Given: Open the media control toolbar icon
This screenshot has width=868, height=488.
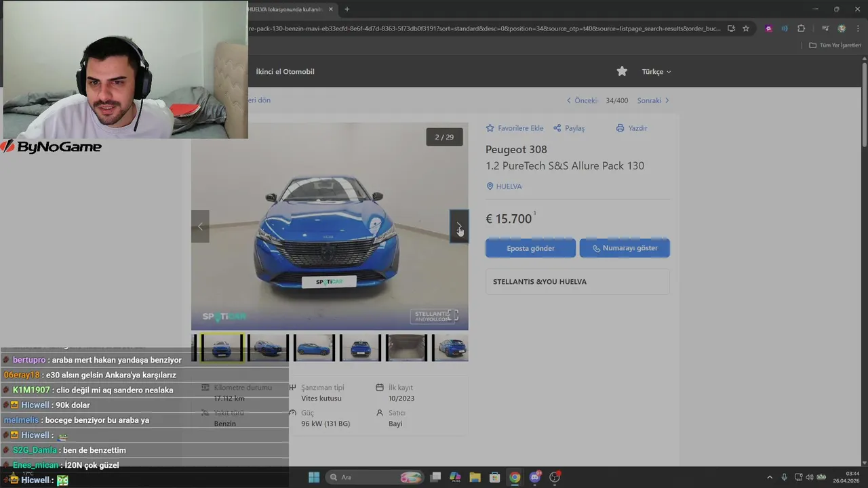Looking at the screenshot, I should click(825, 28).
